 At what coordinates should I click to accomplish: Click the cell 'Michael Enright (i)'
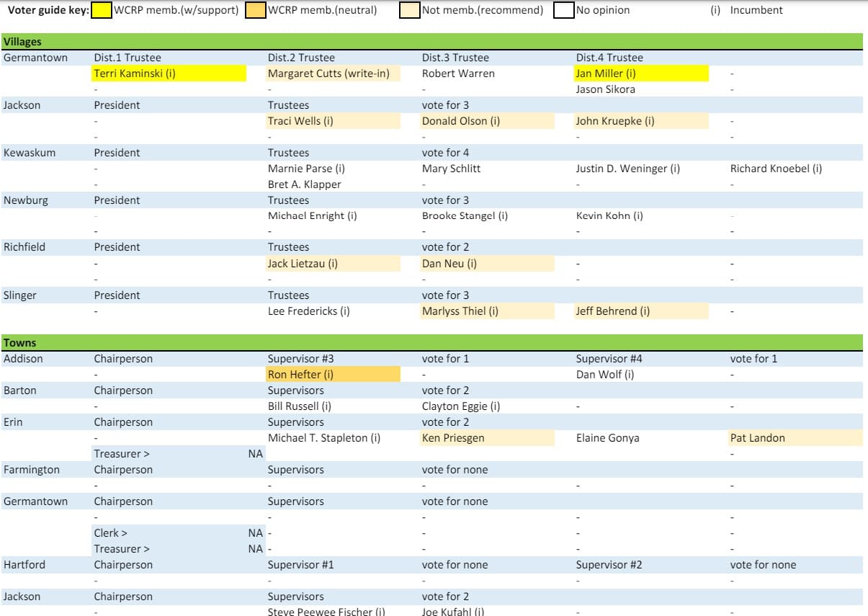[313, 215]
